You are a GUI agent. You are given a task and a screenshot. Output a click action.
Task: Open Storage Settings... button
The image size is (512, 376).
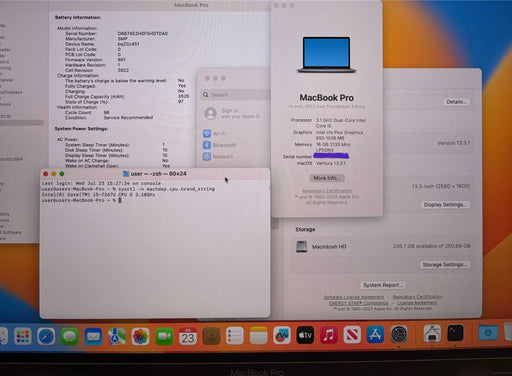445,265
